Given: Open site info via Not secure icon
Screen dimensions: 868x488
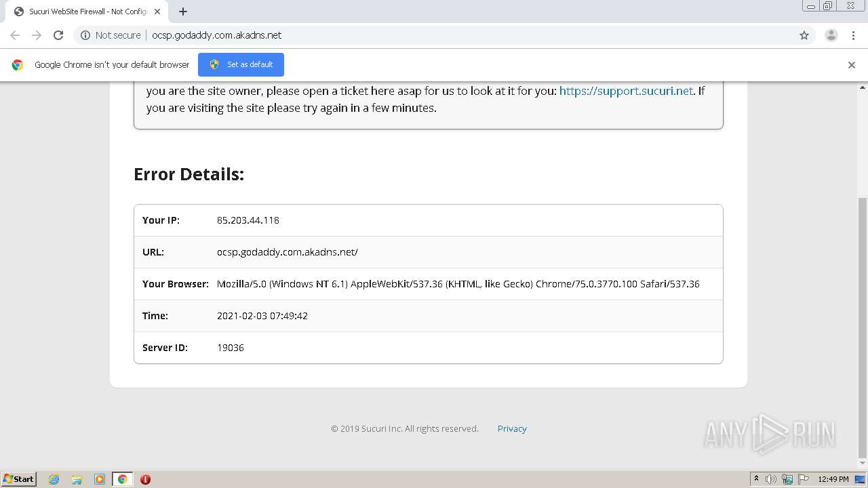Looking at the screenshot, I should (85, 35).
